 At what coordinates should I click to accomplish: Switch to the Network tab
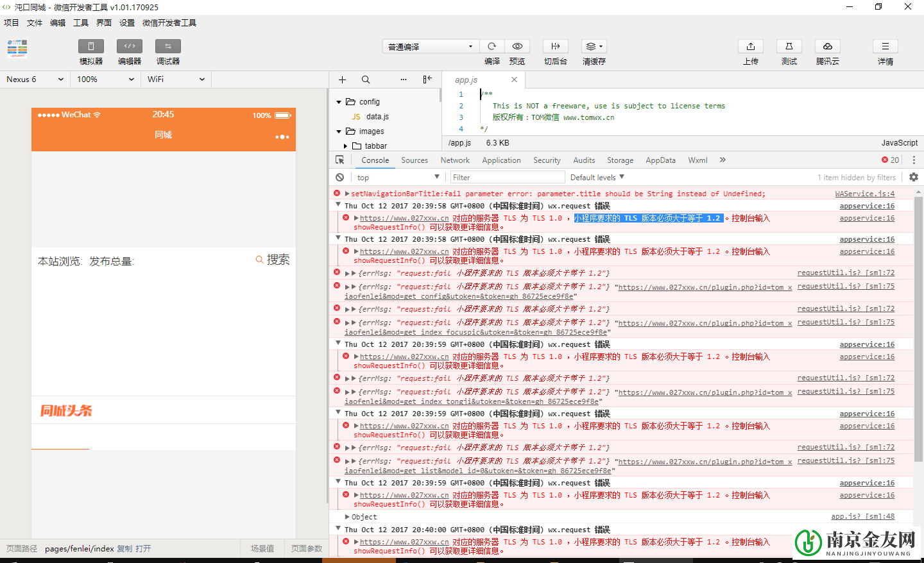pyautogui.click(x=455, y=160)
